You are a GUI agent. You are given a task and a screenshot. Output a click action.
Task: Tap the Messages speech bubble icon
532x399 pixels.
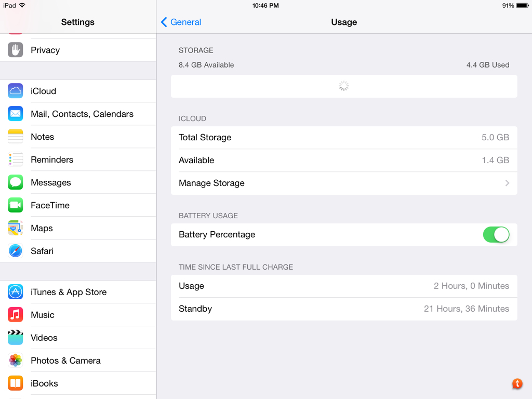pyautogui.click(x=15, y=182)
